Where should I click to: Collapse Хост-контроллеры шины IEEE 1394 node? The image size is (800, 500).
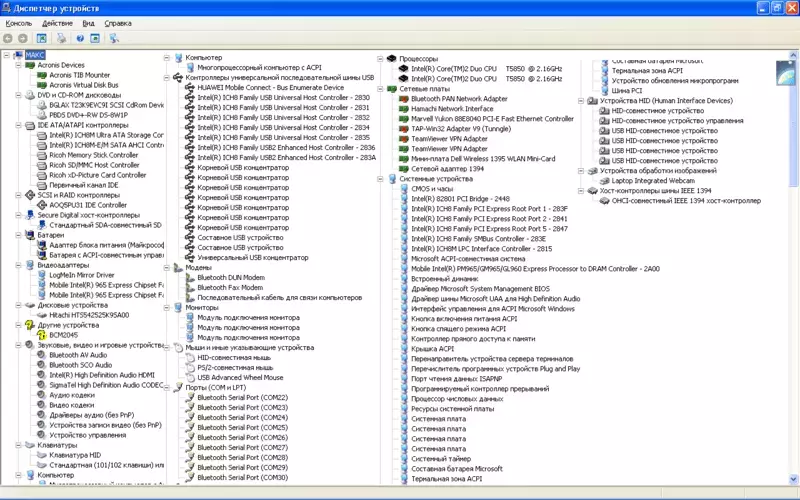pyautogui.click(x=581, y=191)
